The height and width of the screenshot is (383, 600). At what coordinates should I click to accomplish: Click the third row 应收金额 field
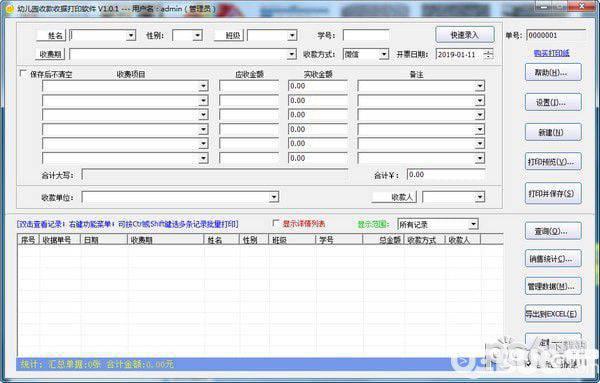[249, 115]
